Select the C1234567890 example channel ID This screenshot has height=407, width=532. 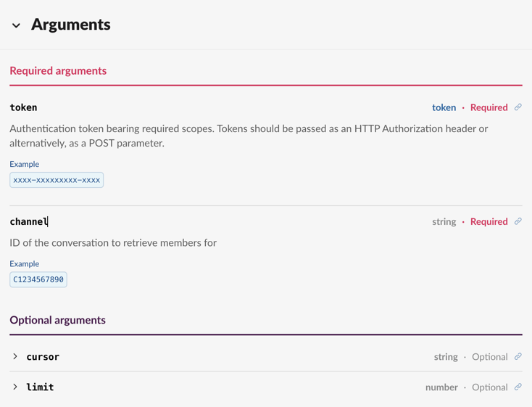pos(38,279)
